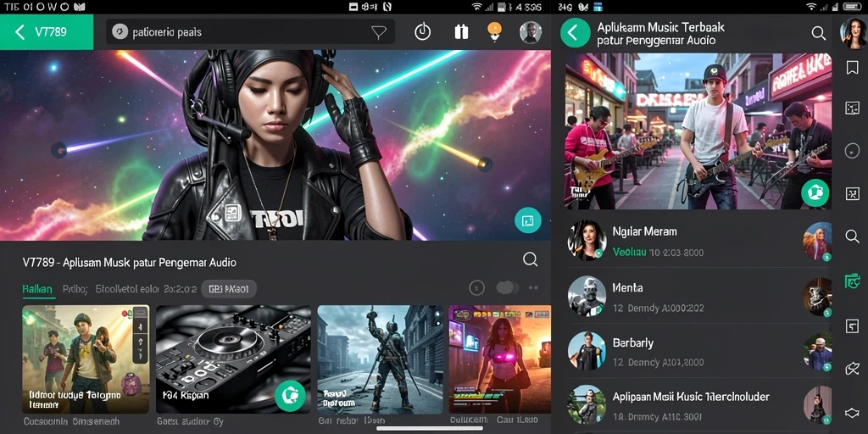
Task: Click the teal button on the headphones banner
Action: point(527,220)
